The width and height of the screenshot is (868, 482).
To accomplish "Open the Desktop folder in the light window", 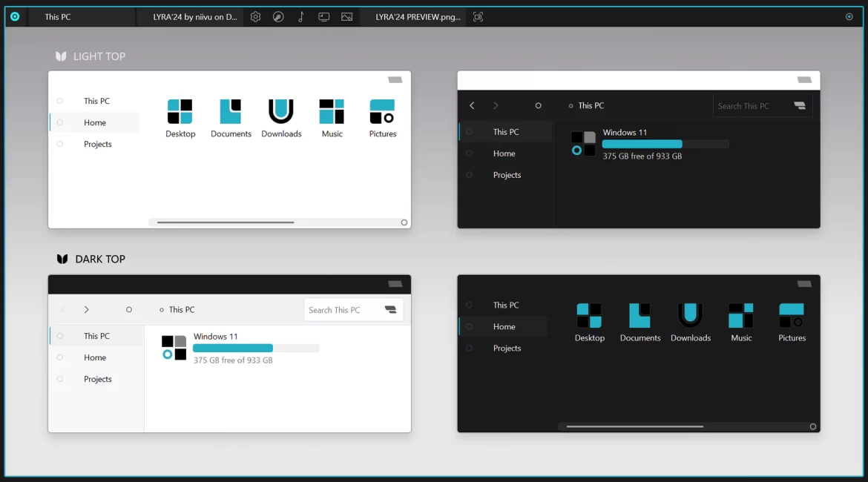I will pyautogui.click(x=180, y=119).
